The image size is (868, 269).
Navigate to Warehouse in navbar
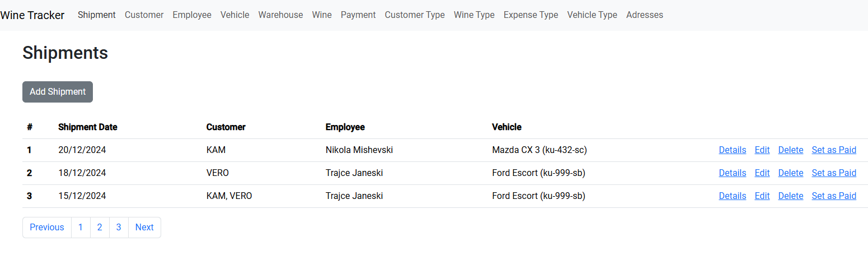(280, 15)
